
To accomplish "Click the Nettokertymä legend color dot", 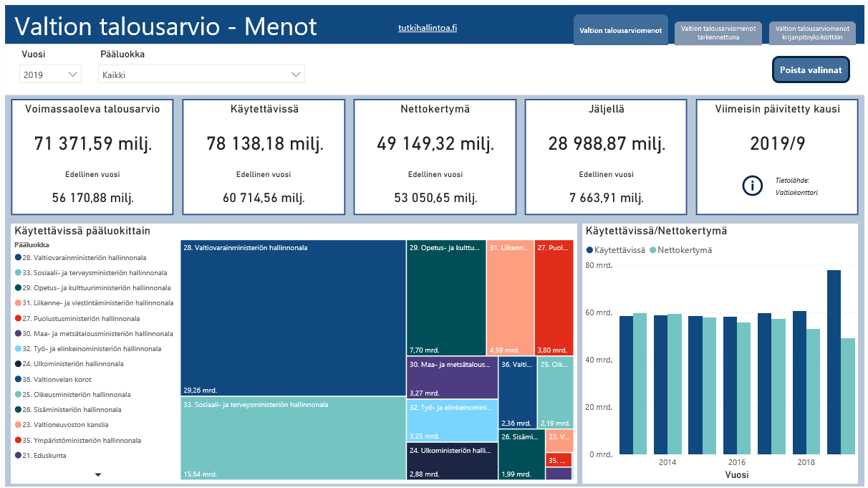I will point(652,250).
